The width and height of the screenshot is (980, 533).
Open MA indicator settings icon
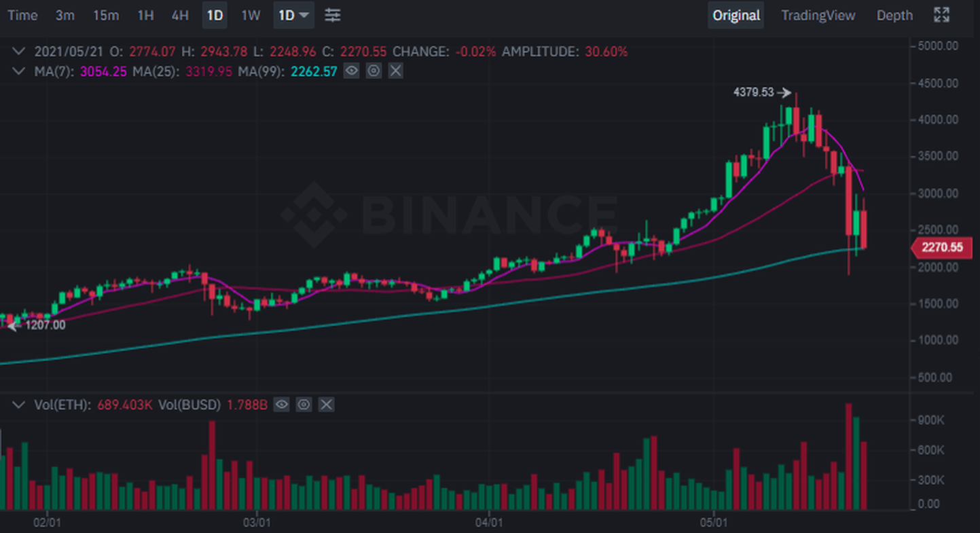pyautogui.click(x=374, y=71)
